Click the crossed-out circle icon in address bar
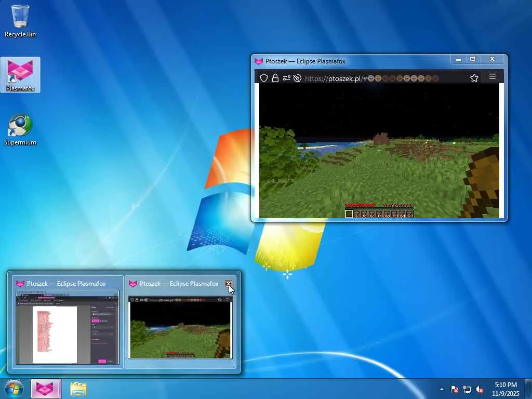The height and width of the screenshot is (399, 532). [x=297, y=78]
